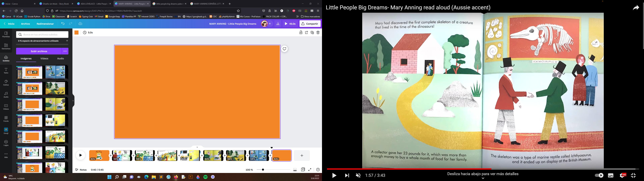The image size is (644, 181).
Task: Open the Plantillas sidebar panel
Action: coord(6,35)
